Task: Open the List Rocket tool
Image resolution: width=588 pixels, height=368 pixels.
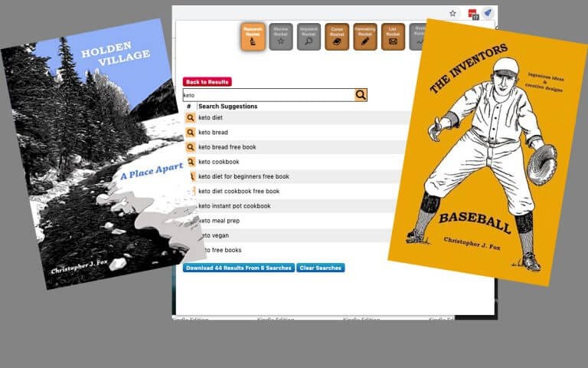Action: pyautogui.click(x=393, y=37)
